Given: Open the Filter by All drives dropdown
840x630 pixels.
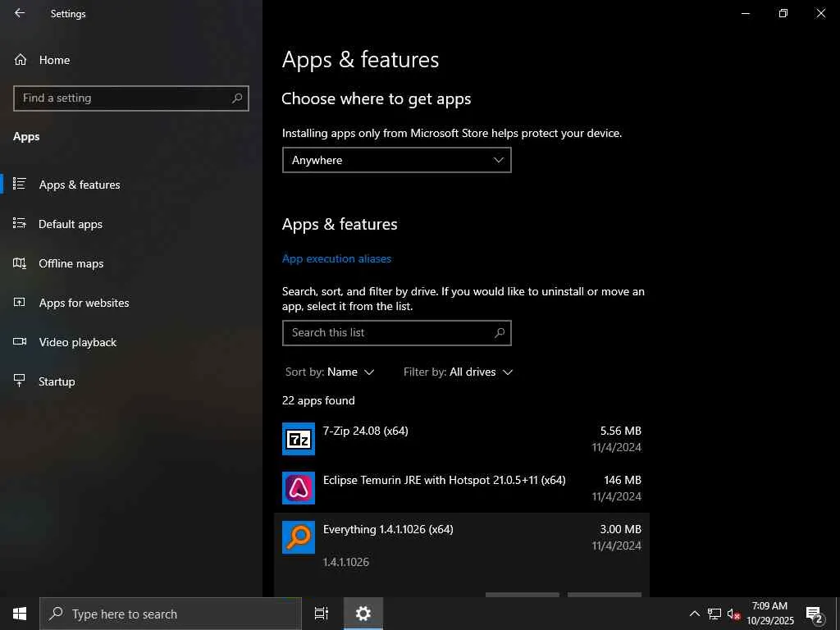Looking at the screenshot, I should pyautogui.click(x=458, y=372).
